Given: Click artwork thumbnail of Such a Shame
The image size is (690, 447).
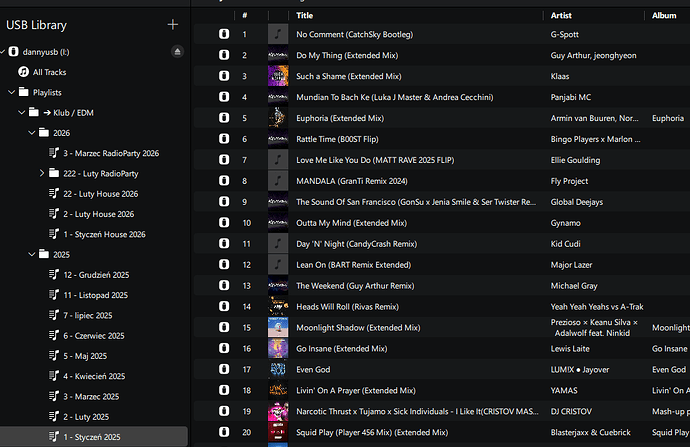Looking at the screenshot, I should click(278, 76).
